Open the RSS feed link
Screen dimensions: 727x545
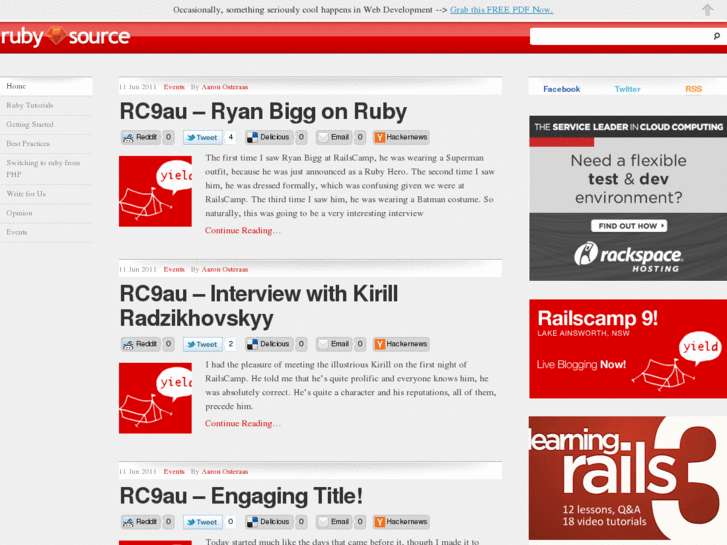point(694,89)
